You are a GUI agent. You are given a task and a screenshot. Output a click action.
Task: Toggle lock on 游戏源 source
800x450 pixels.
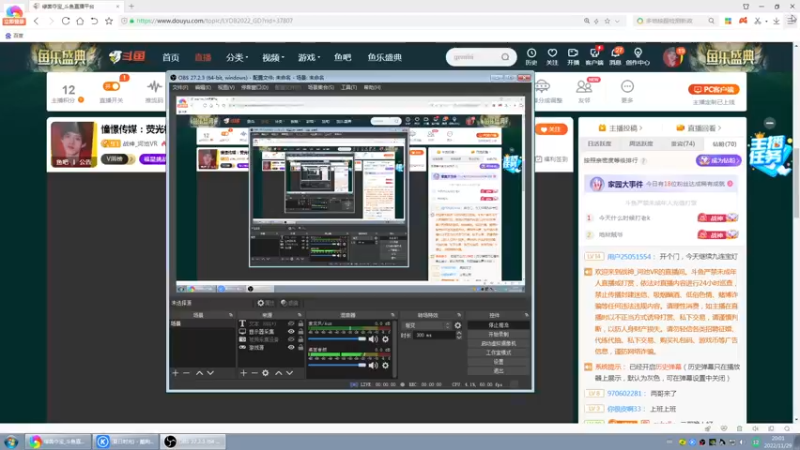coord(301,347)
